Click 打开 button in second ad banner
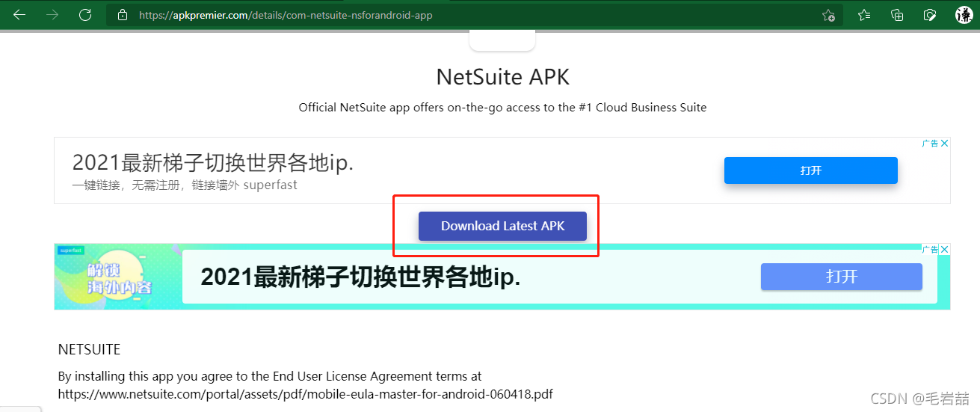980x412 pixels. (842, 277)
